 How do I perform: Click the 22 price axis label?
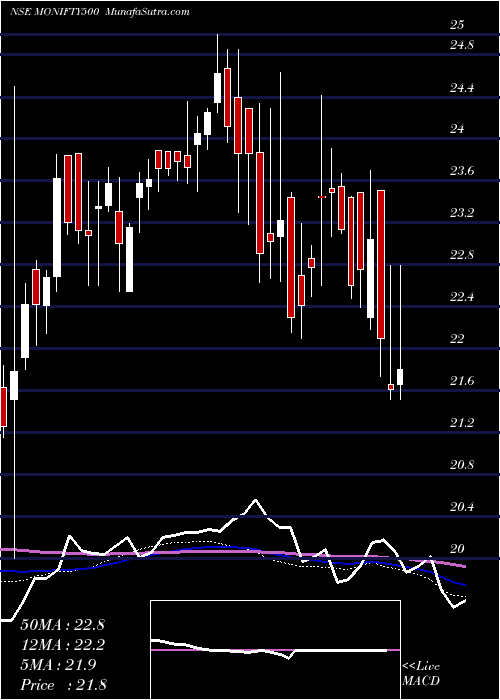click(x=457, y=339)
